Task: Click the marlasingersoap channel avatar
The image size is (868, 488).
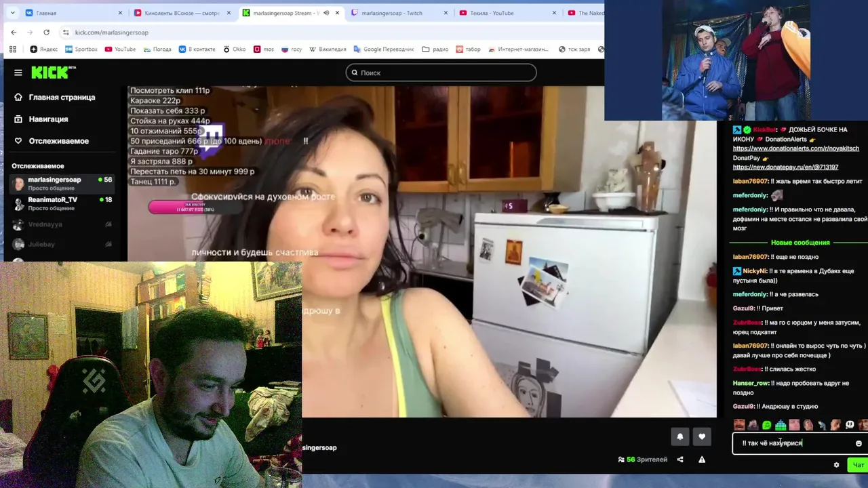Action: (x=18, y=183)
